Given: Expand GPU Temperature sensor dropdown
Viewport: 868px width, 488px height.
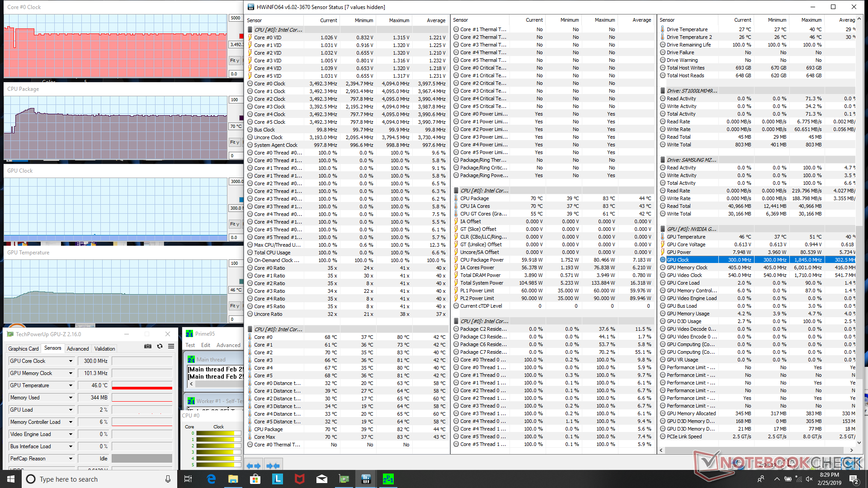Looking at the screenshot, I should point(71,385).
